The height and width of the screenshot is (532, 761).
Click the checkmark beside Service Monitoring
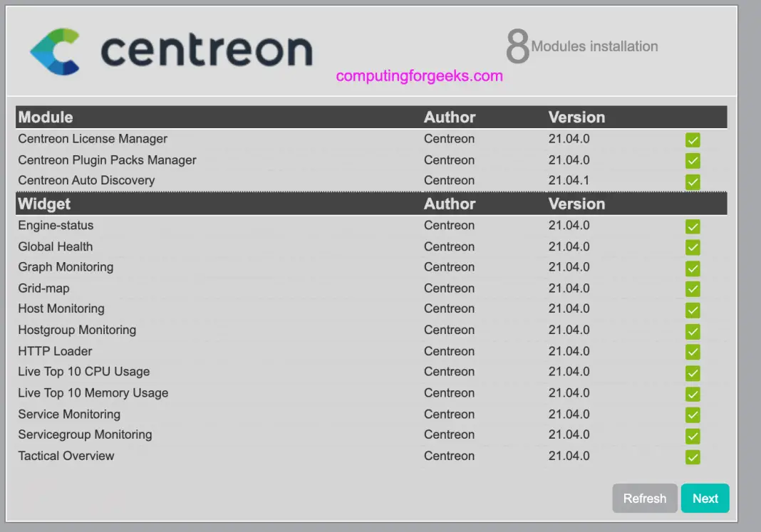click(x=693, y=414)
